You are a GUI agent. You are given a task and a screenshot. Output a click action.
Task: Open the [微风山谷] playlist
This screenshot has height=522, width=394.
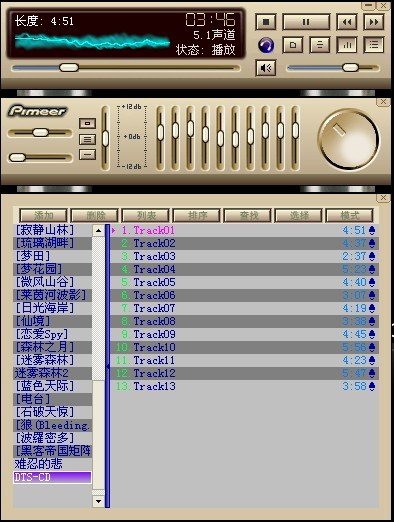pyautogui.click(x=52, y=282)
